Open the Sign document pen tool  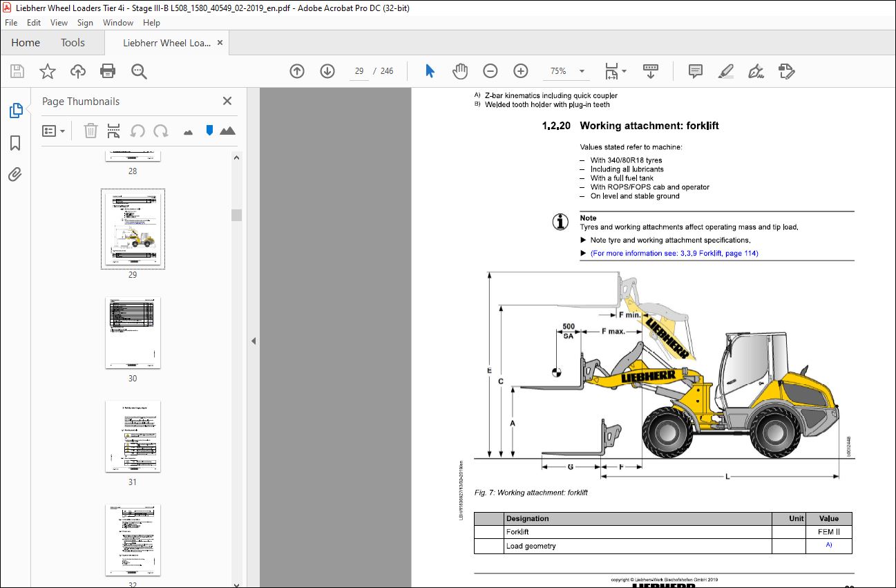(x=756, y=71)
